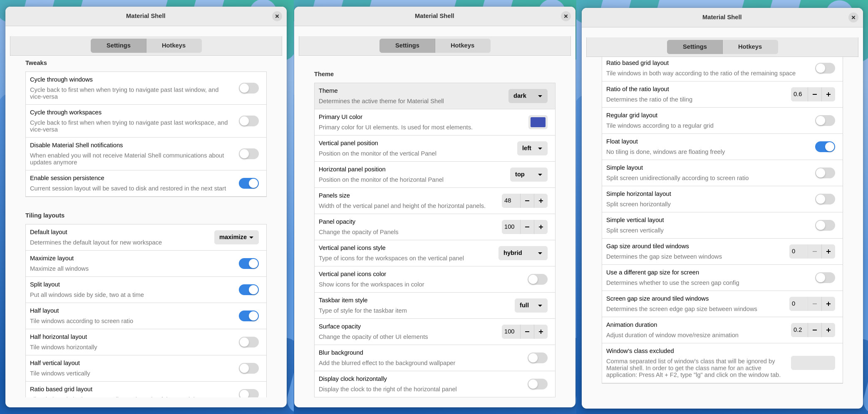
Task: Open the Theme dark dropdown
Action: tap(528, 96)
